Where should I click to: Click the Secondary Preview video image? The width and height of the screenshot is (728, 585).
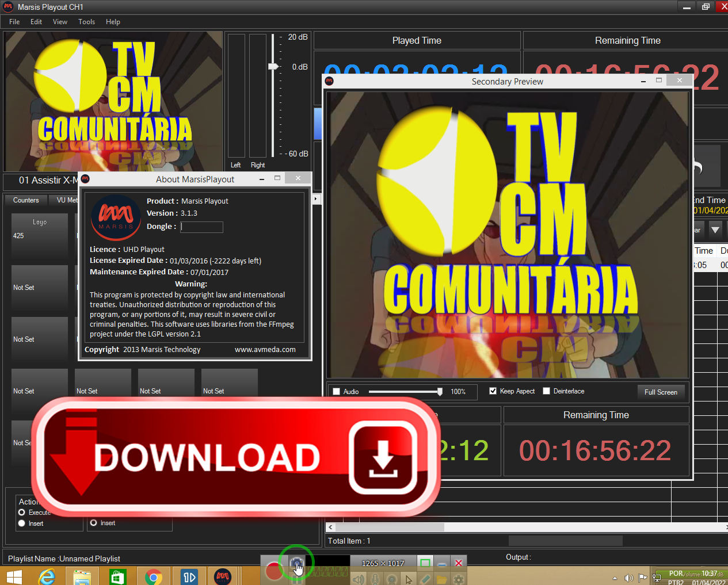click(508, 235)
